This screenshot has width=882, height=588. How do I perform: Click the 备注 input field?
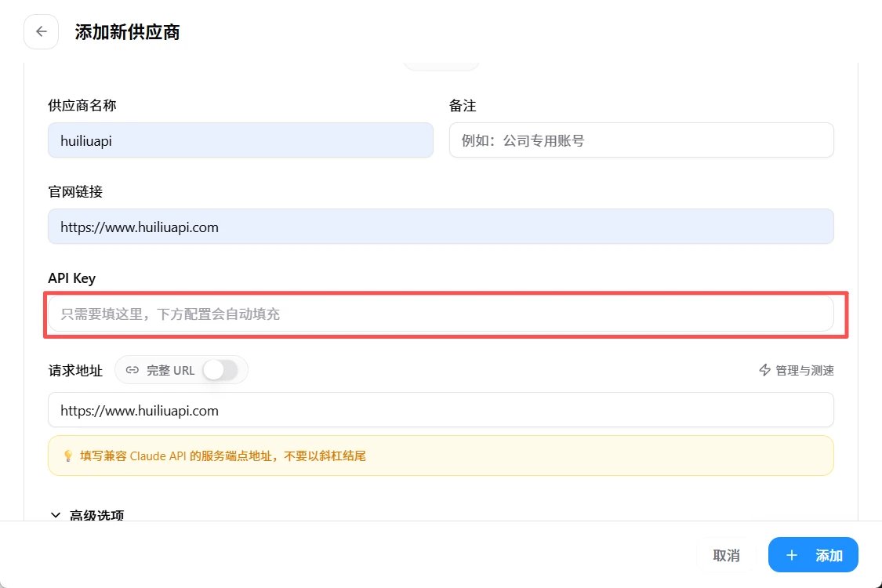pos(641,140)
